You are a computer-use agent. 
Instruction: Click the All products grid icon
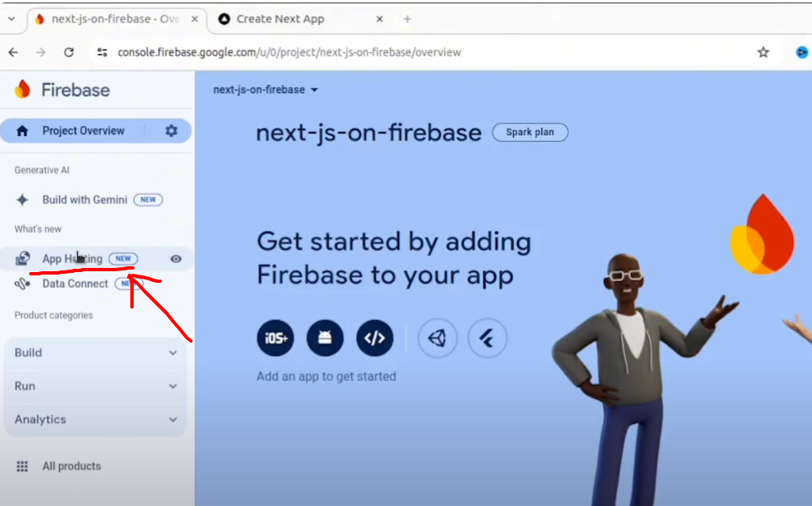pyautogui.click(x=22, y=466)
